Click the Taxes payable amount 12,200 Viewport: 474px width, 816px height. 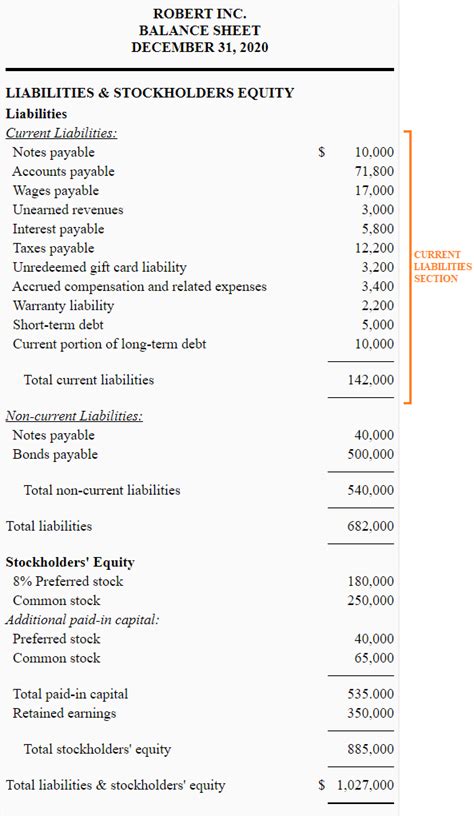374,248
